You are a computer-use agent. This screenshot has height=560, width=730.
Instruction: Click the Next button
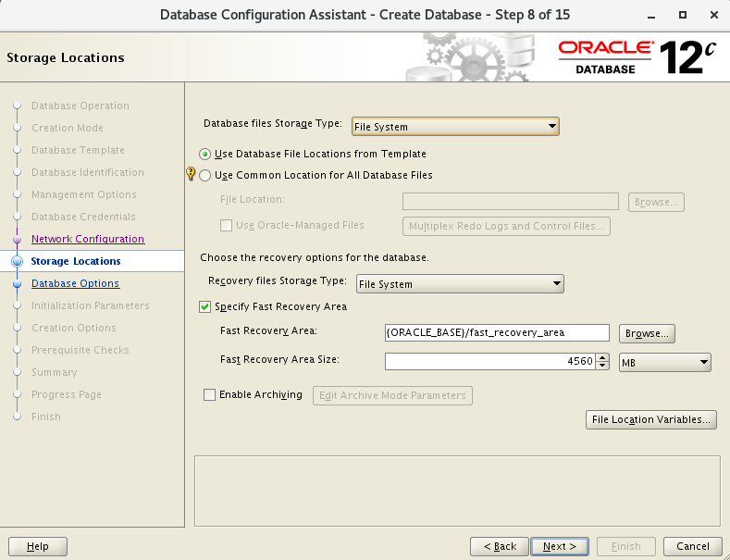[x=559, y=546]
